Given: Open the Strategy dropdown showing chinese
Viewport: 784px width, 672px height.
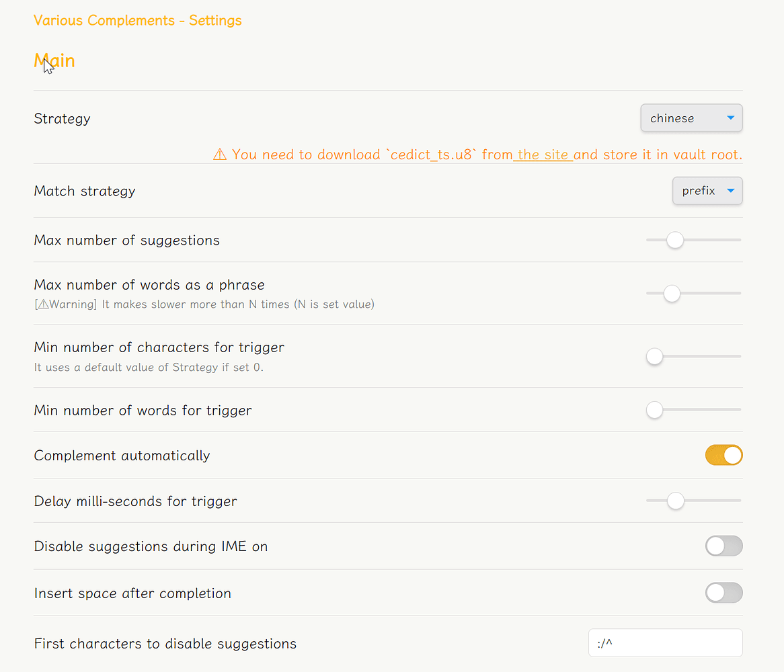Looking at the screenshot, I should (x=691, y=119).
